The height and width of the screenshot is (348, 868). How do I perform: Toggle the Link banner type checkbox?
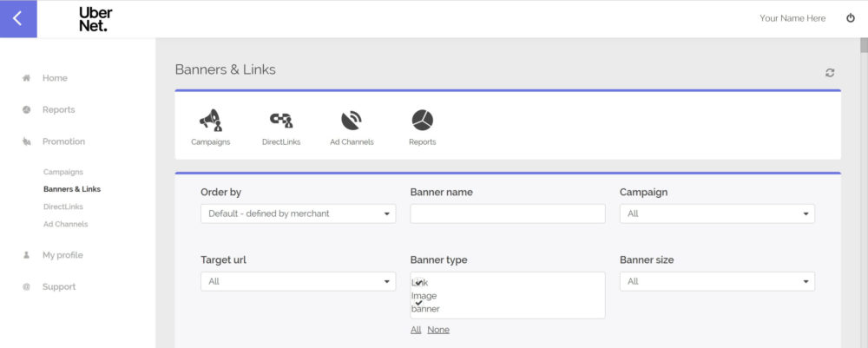tap(418, 282)
